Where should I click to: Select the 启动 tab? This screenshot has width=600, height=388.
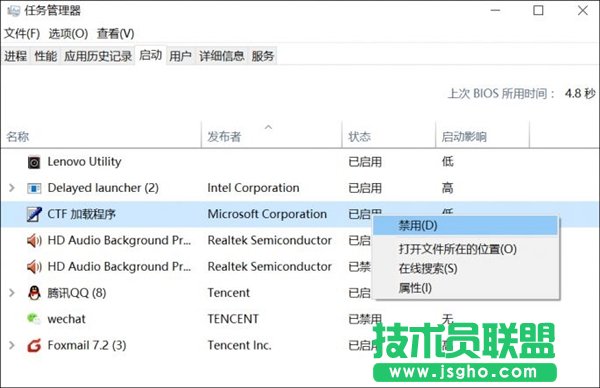[x=150, y=55]
